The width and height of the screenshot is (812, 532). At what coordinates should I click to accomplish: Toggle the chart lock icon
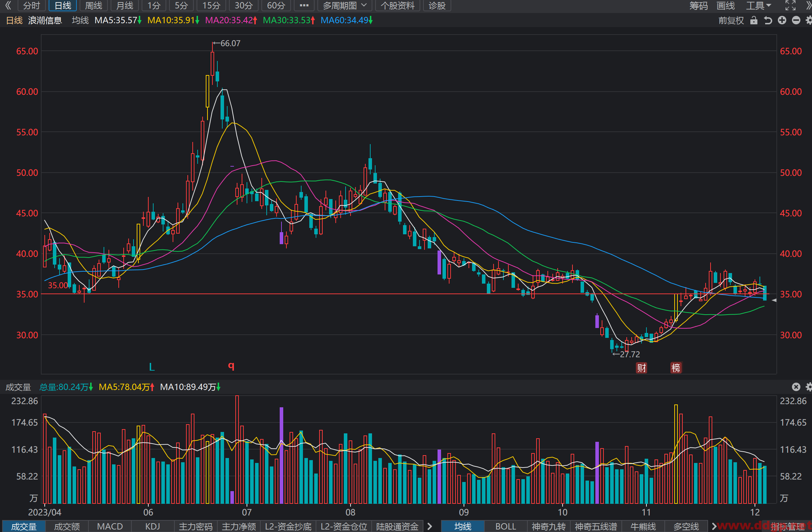click(x=754, y=20)
